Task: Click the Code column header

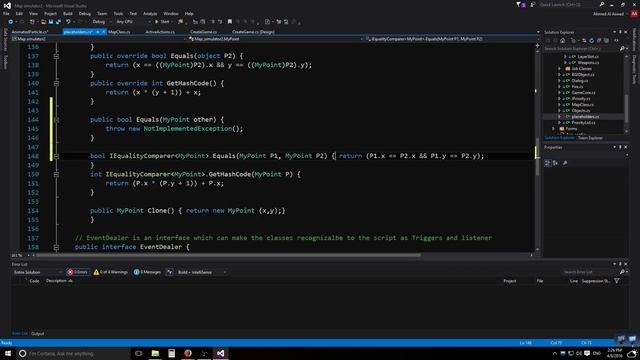Action: click(34, 281)
